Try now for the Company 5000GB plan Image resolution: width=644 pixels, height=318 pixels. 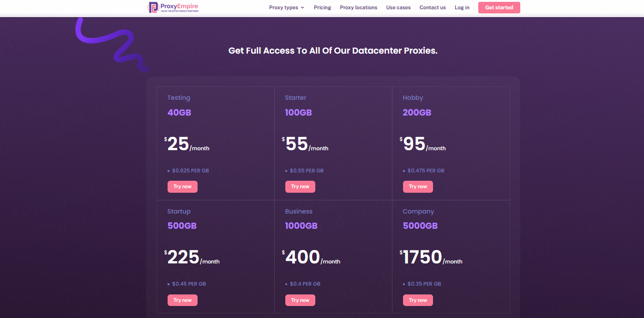(418, 300)
